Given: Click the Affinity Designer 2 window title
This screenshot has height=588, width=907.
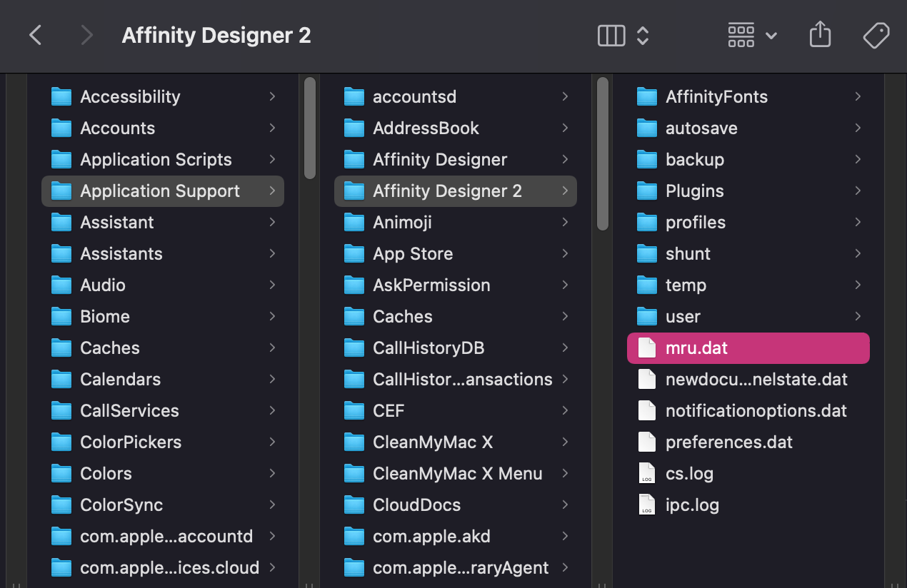Looking at the screenshot, I should tap(216, 35).
